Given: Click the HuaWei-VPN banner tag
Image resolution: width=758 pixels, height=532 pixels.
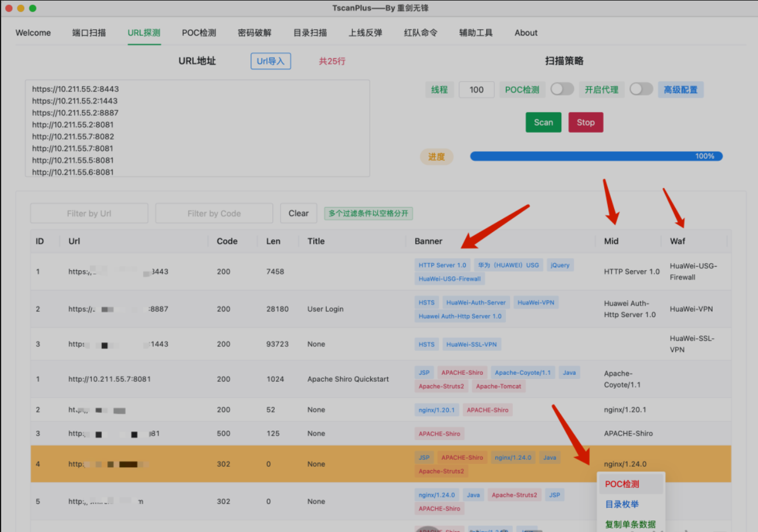Looking at the screenshot, I should pos(536,303).
